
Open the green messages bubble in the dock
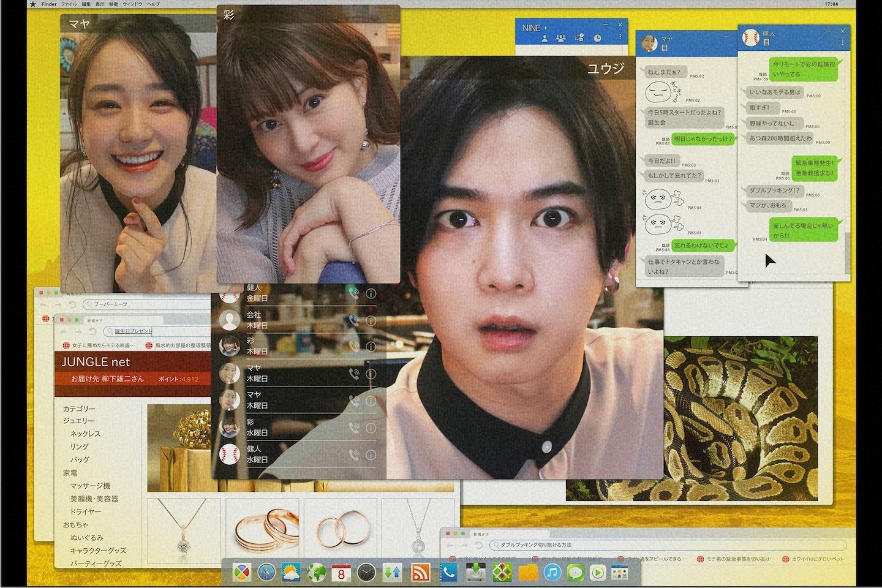point(575,573)
